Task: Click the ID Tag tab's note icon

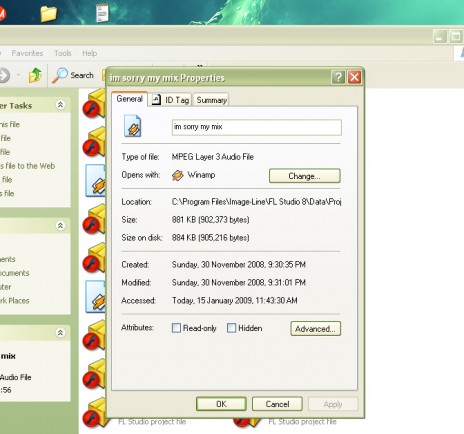Action: [156, 99]
